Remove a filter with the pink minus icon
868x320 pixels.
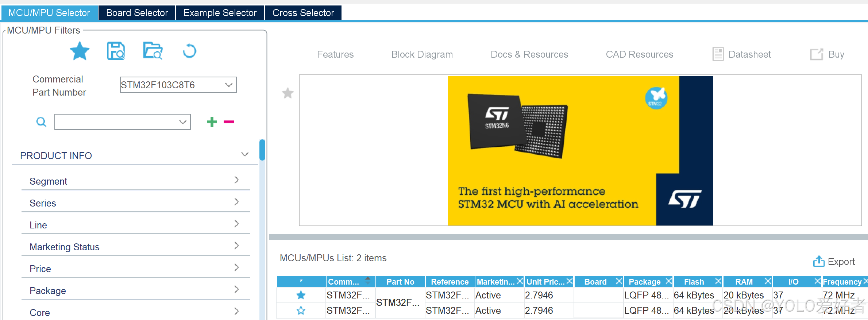(x=229, y=122)
